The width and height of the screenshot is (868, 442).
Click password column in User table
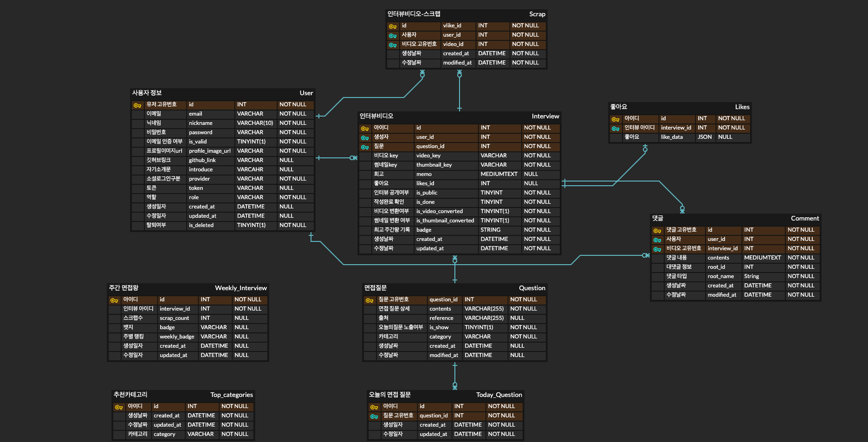(201, 132)
